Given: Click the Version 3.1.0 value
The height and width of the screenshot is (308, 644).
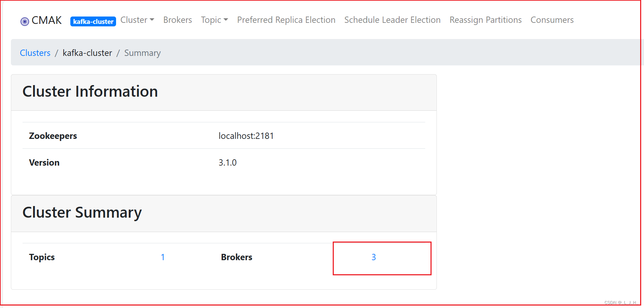Looking at the screenshot, I should click(x=227, y=162).
